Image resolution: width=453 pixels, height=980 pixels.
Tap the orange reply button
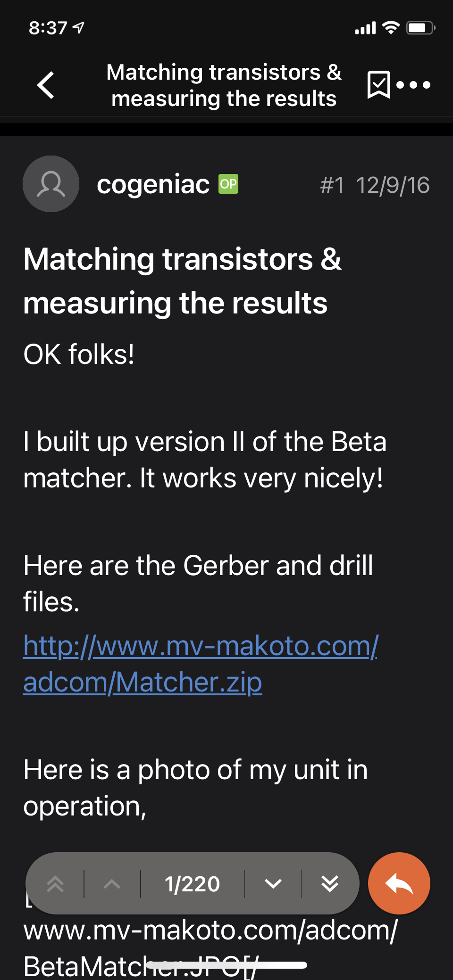coord(399,883)
